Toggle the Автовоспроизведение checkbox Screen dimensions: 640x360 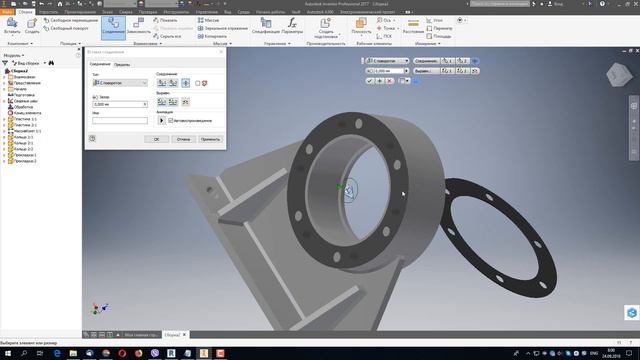[171, 120]
